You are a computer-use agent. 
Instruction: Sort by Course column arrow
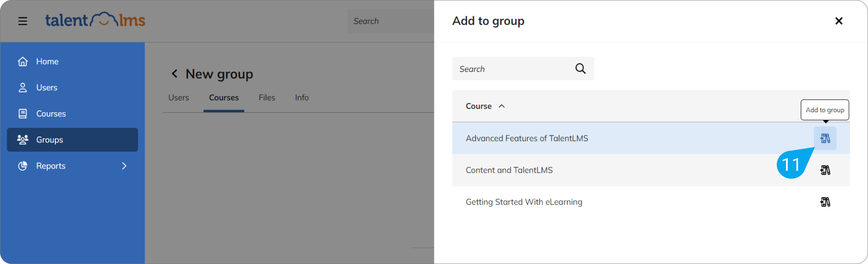point(501,106)
